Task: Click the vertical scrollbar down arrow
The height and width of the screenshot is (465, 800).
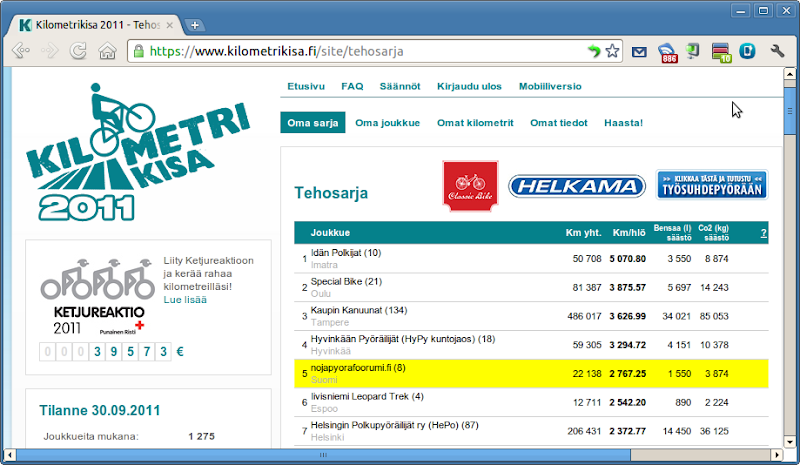Action: pyautogui.click(x=790, y=442)
